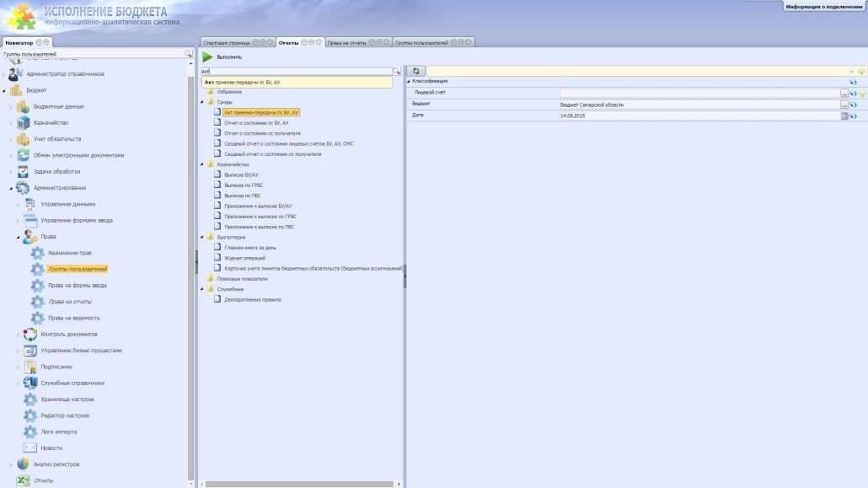Click the search magnifier in Navigator panel
This screenshot has height=488, width=868.
coord(188,54)
